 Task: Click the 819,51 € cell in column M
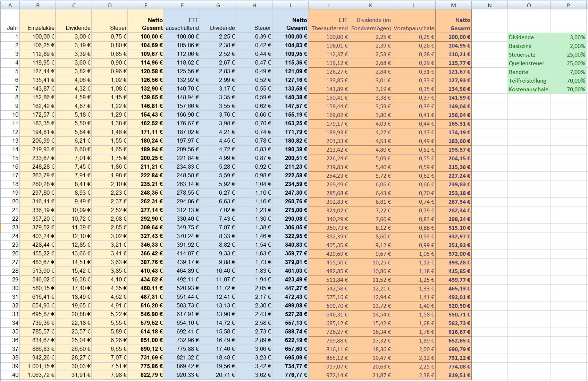point(453,375)
